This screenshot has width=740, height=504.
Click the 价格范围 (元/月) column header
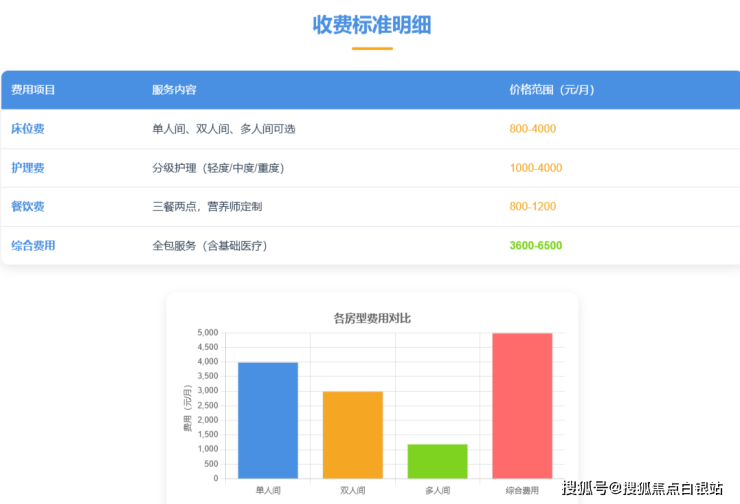pyautogui.click(x=551, y=90)
